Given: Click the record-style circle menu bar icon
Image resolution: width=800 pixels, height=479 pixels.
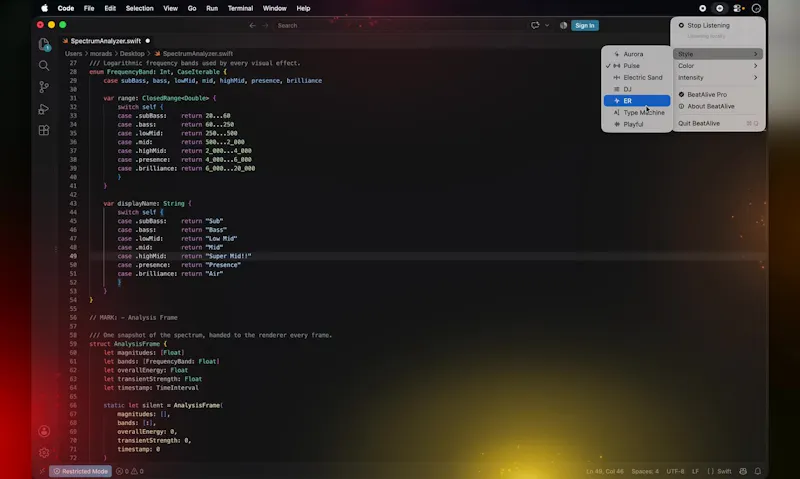Looking at the screenshot, I should click(703, 8).
